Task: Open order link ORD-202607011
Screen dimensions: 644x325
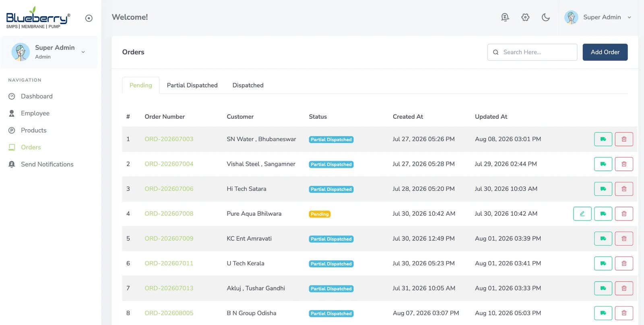Action: [x=169, y=263]
